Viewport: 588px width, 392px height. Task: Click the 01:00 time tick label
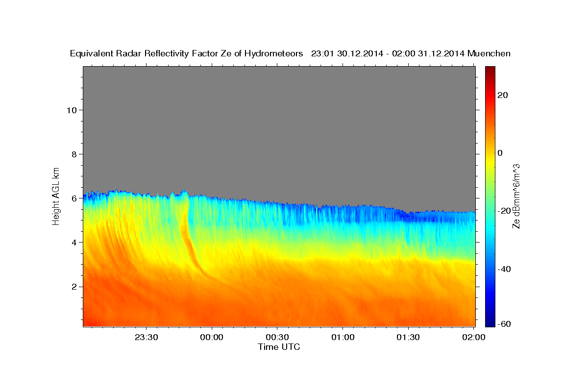343,338
